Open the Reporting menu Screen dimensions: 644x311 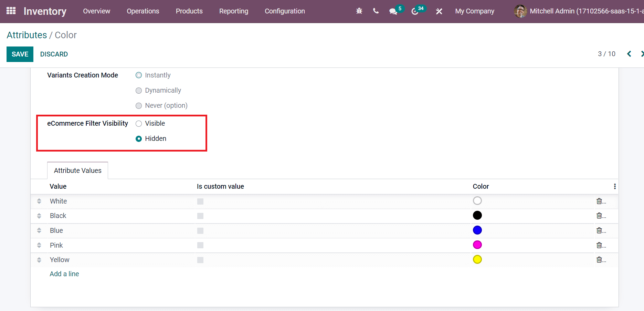pyautogui.click(x=234, y=11)
